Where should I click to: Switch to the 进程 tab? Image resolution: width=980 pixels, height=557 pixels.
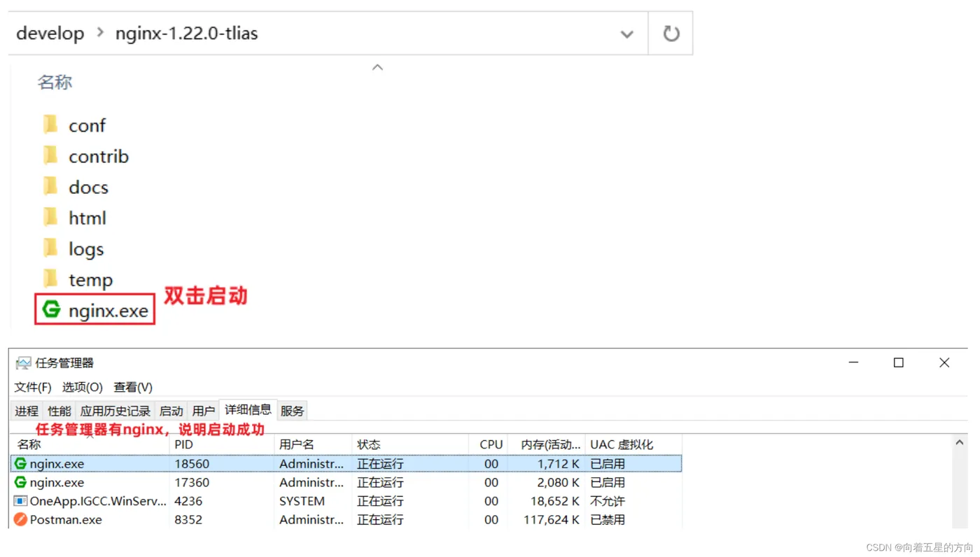coord(27,411)
